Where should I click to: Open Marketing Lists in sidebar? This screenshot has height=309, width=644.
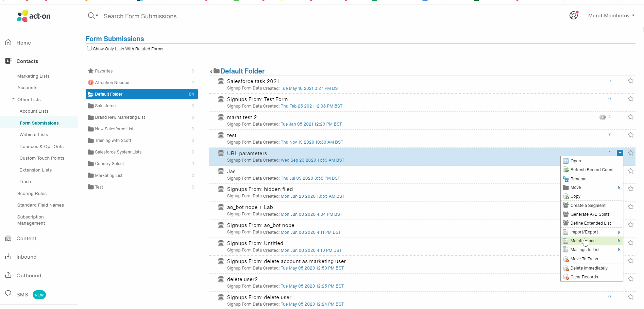click(x=33, y=76)
